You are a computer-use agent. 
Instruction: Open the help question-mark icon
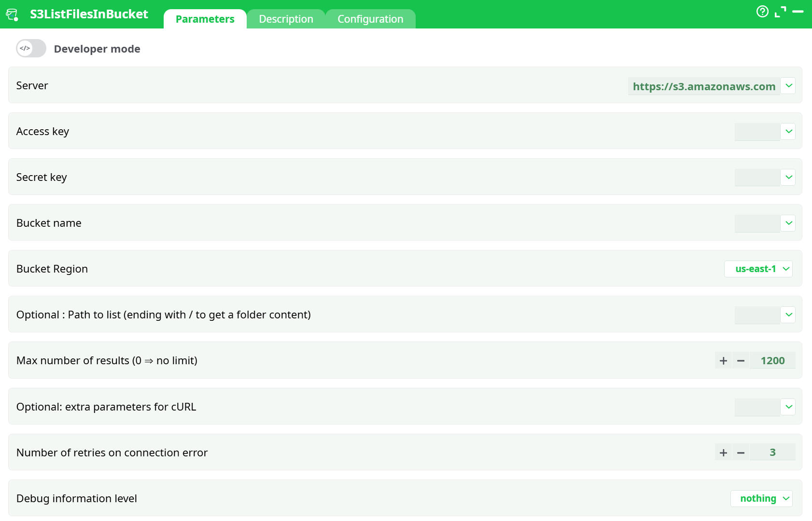click(763, 12)
